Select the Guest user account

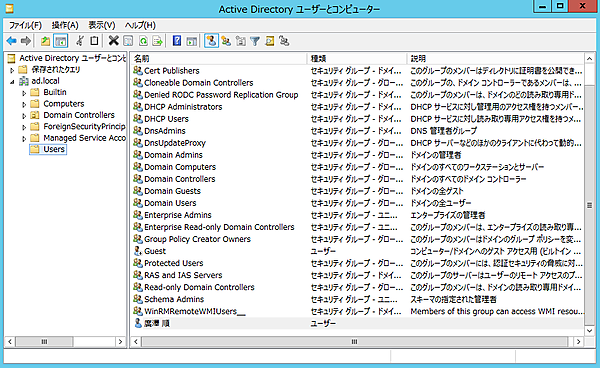tap(155, 251)
